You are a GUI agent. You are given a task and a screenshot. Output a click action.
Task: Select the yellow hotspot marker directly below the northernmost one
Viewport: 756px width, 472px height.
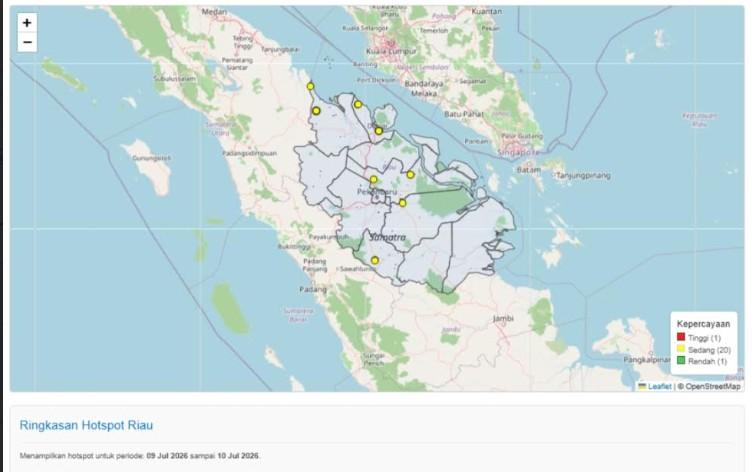tap(316, 111)
